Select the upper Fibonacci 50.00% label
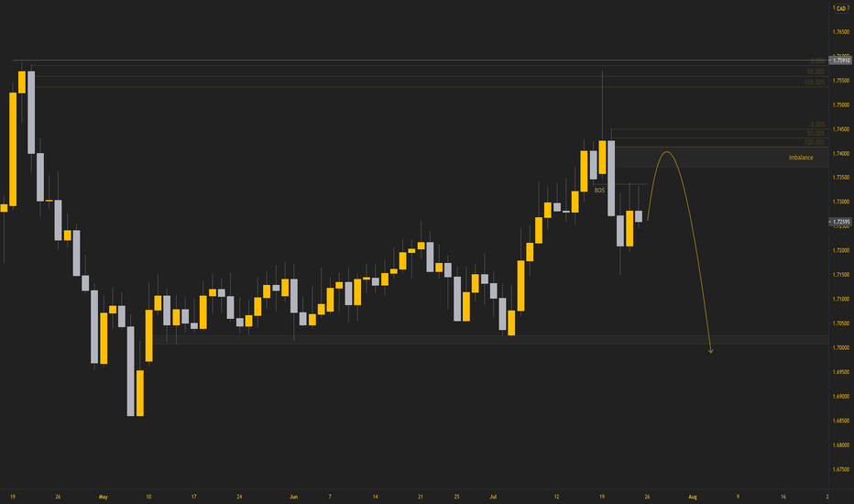 816,71
